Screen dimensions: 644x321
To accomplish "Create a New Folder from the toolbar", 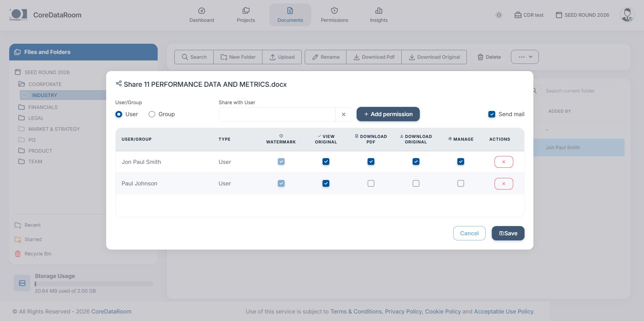I will pyautogui.click(x=238, y=57).
